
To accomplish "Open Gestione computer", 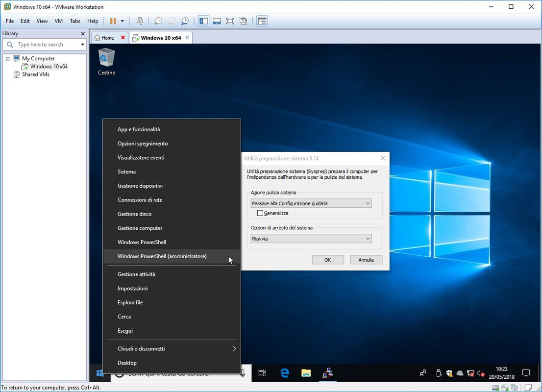I will pyautogui.click(x=172, y=228).
